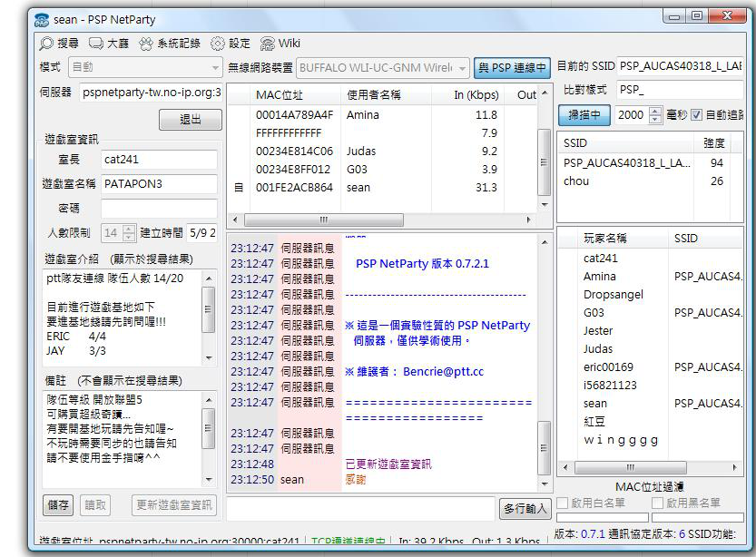Click the whitelist MAC filter input field

coord(603,517)
